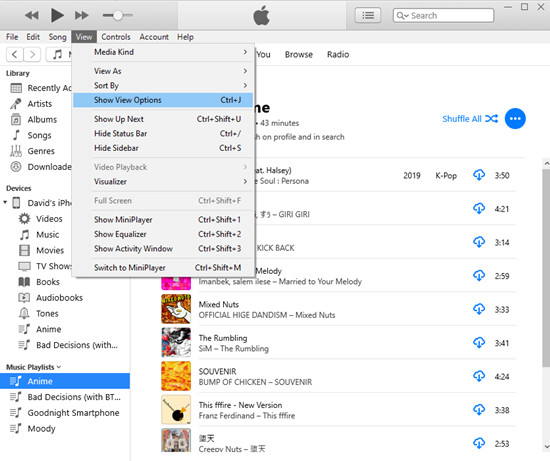Choose Show MiniPlayer
Viewport: 550px width, 461px height.
tap(163, 220)
